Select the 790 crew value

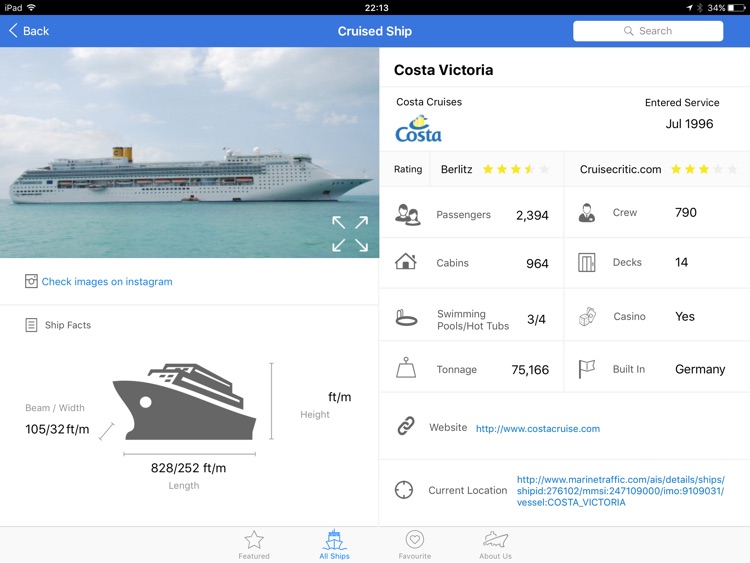685,212
